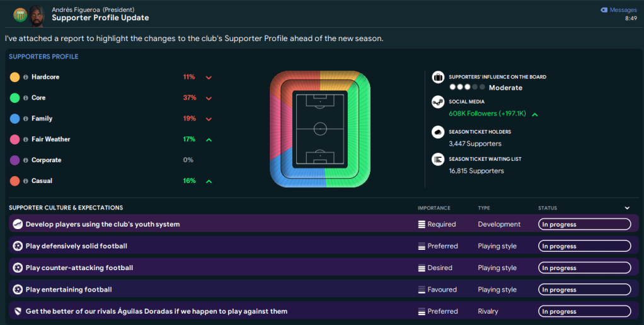The height and width of the screenshot is (325, 644).
Task: Click the stadium supporter distribution graphic
Action: (x=320, y=129)
